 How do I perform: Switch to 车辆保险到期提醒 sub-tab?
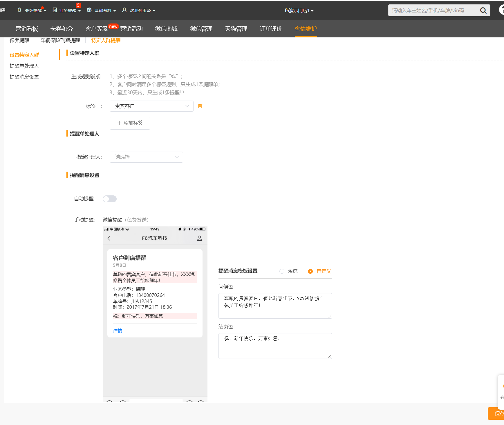pos(60,40)
